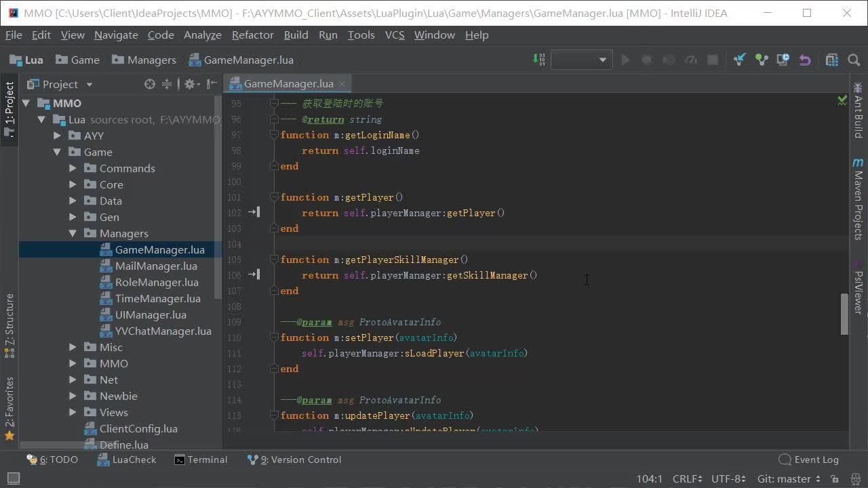Hide the Project tool window panel
Screen dimensions: 868x488
(212, 84)
